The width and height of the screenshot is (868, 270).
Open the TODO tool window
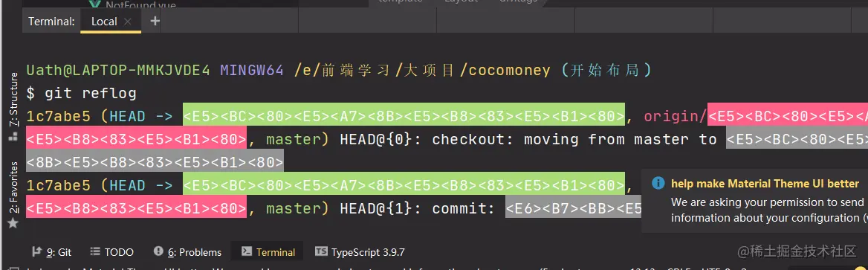[111, 252]
